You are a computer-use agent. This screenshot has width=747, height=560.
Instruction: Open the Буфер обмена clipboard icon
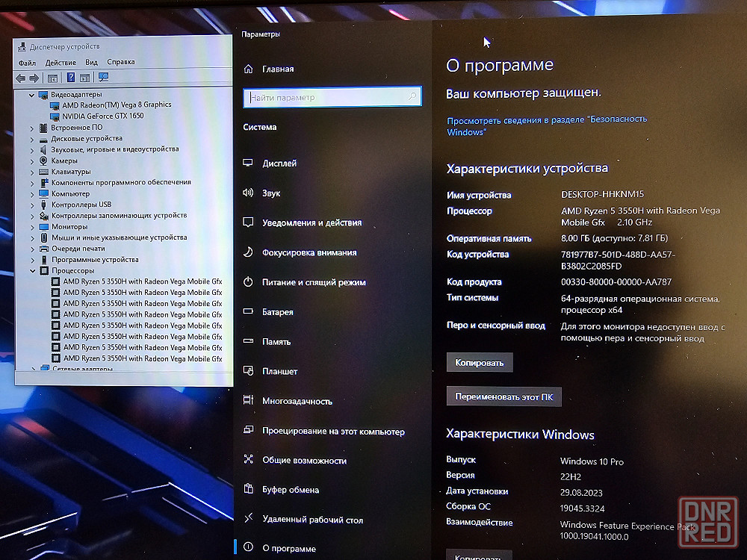pos(248,488)
